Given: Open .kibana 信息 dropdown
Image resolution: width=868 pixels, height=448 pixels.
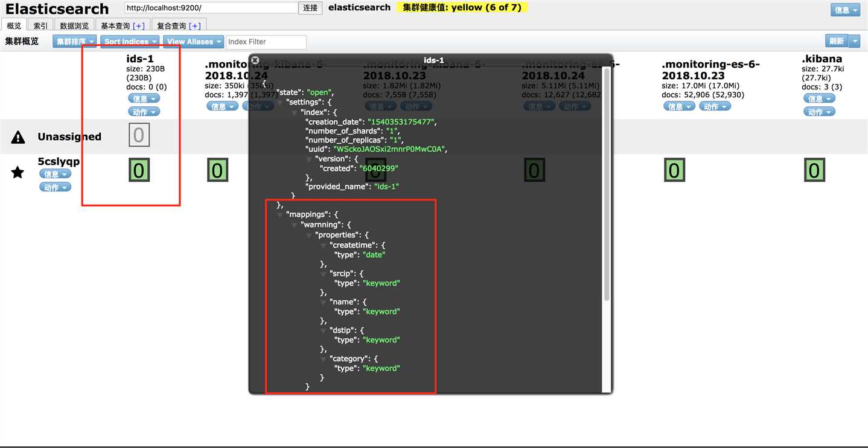Looking at the screenshot, I should pyautogui.click(x=819, y=98).
